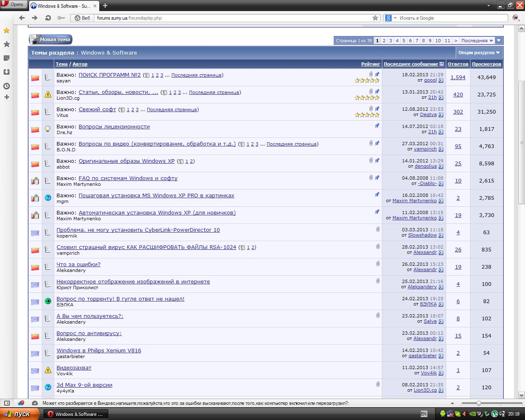Screen dimensions: 525x420
Task: Click Opera Link cloud icon in status bar
Action: [21, 403]
